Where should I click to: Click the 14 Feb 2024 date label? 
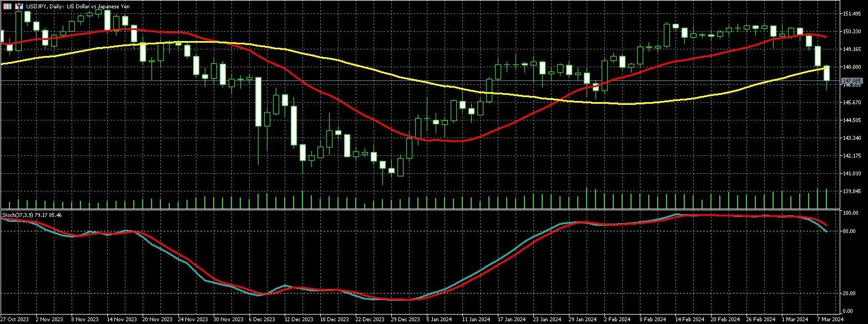(x=689, y=320)
